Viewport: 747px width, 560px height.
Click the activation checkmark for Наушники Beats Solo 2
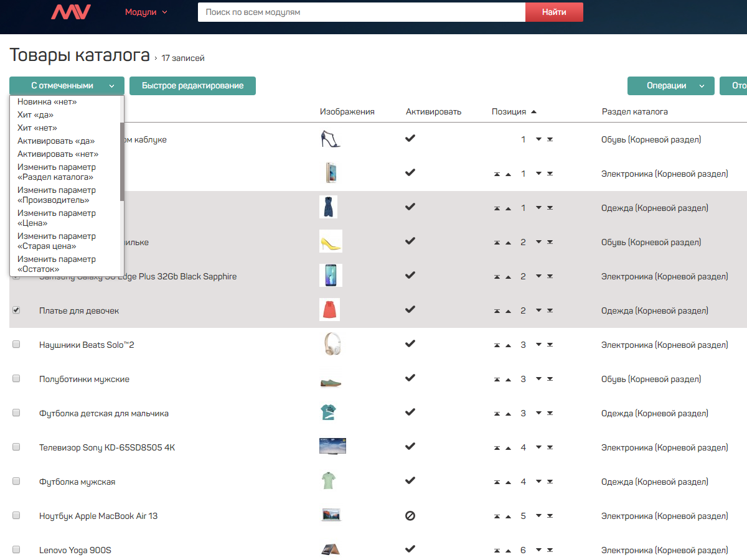(410, 343)
